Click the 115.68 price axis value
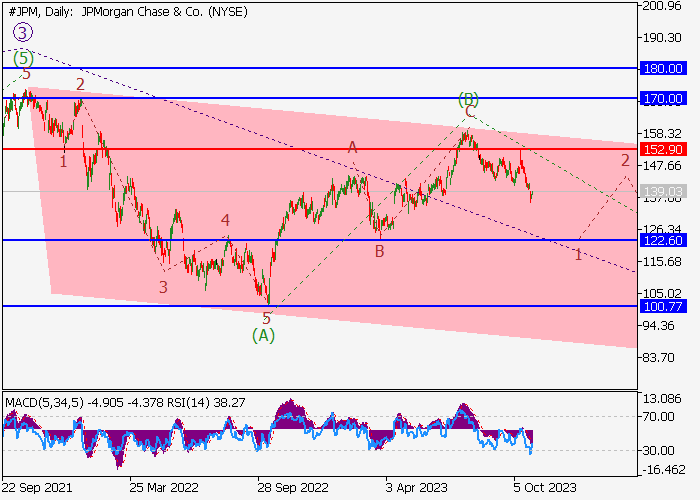Image resolution: width=700 pixels, height=500 pixels. point(662,262)
